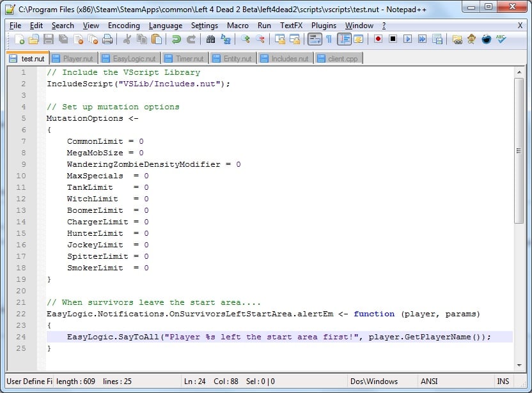
Task: Click the User Defined Language dialog icon
Action: [x=358, y=40]
